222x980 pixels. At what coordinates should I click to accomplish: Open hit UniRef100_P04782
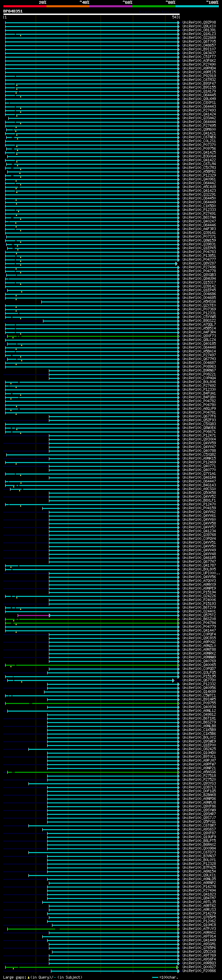tap(199, 401)
